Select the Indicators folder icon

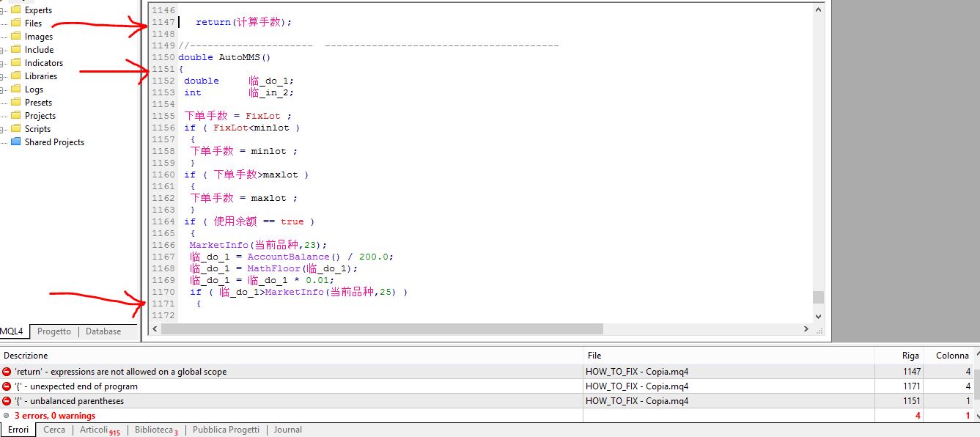(x=15, y=63)
